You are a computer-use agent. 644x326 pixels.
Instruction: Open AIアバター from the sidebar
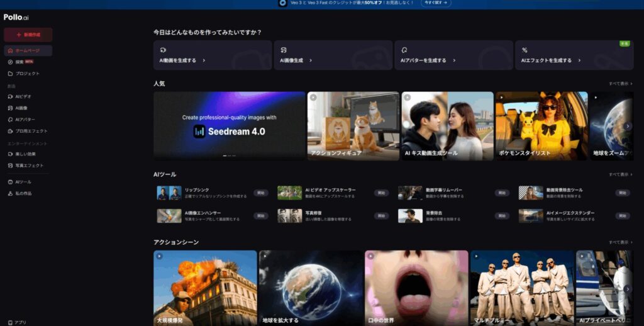10,120
